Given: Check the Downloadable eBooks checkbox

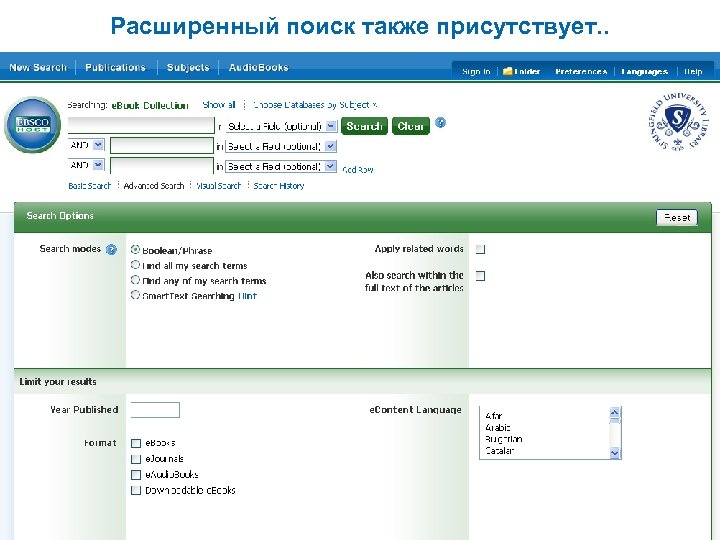Looking at the screenshot, I should (x=135, y=490).
